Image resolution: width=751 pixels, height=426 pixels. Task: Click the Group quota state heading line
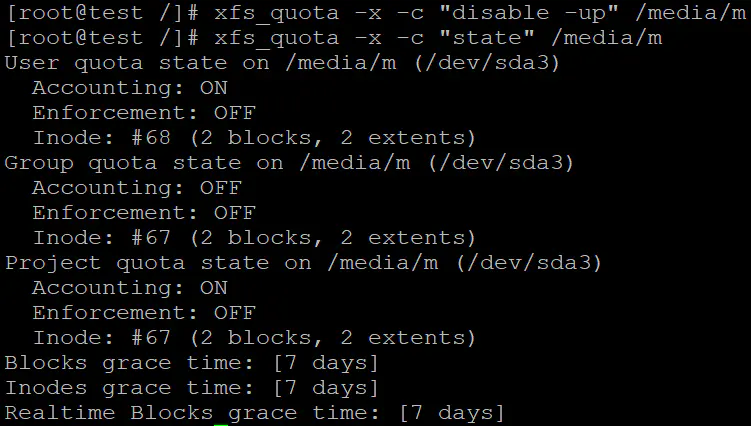289,163
